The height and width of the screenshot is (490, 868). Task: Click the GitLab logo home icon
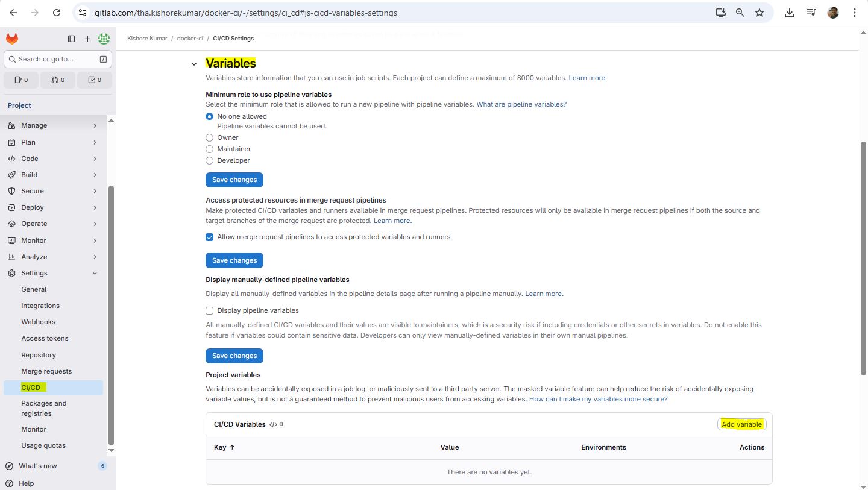pos(12,39)
